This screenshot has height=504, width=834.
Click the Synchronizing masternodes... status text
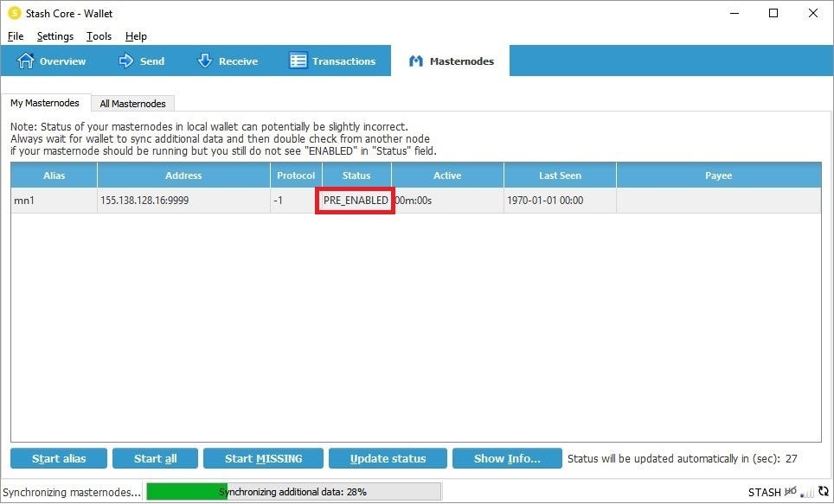pos(72,492)
